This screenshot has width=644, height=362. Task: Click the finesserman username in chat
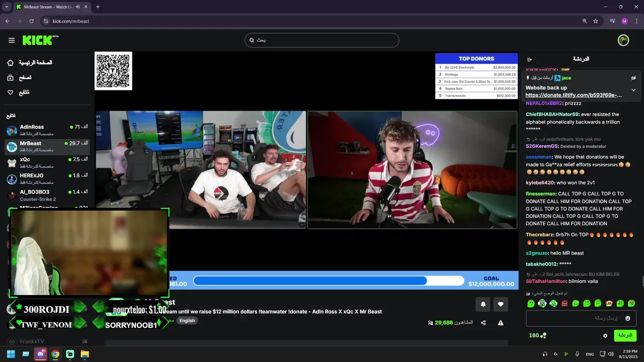tap(541, 194)
